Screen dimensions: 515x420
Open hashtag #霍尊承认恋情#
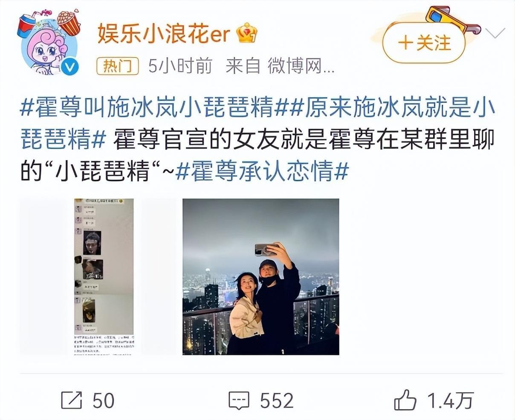point(262,172)
